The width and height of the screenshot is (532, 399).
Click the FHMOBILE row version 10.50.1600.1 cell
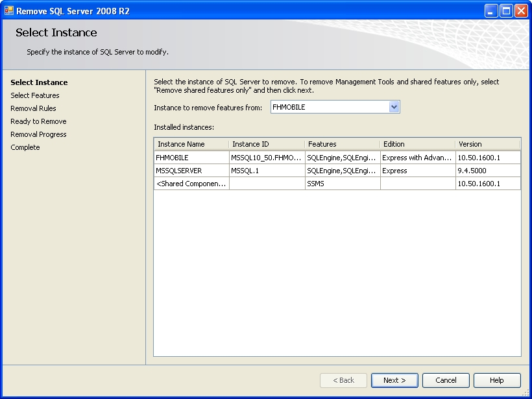(489, 158)
